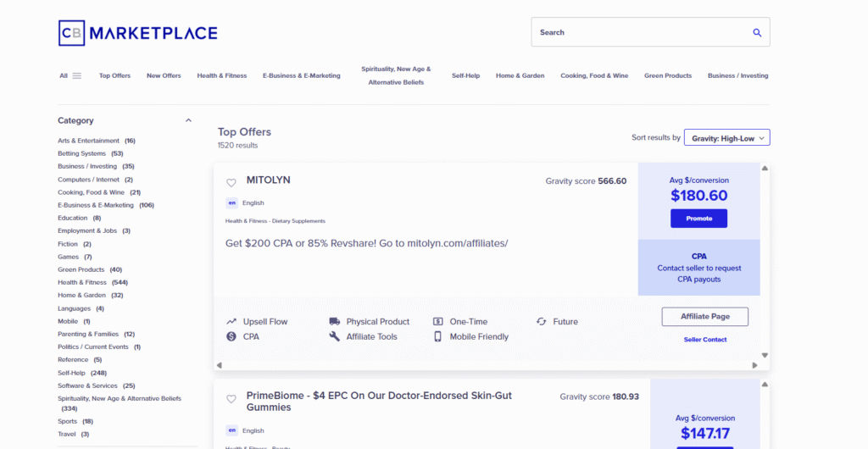Click the right arrow on MITOLYN card scrollbar
This screenshot has height=449, width=868.
click(x=754, y=365)
